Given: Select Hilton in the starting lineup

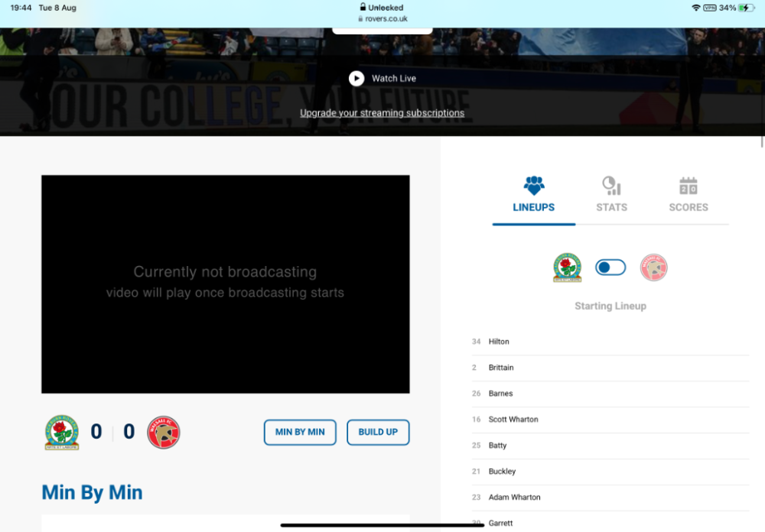Looking at the screenshot, I should pyautogui.click(x=499, y=342).
